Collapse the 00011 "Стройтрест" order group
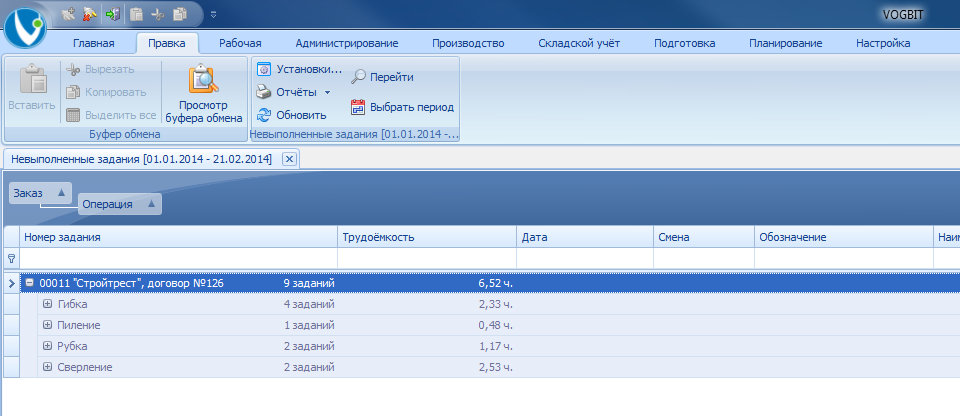Image resolution: width=960 pixels, height=416 pixels. pos(29,283)
